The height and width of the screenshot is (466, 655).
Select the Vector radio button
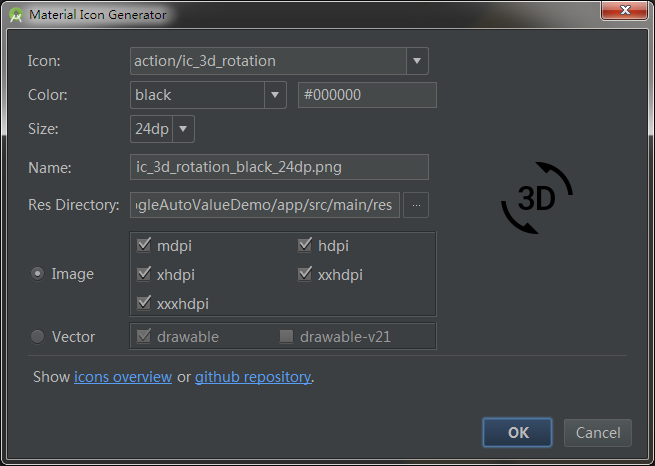[38, 337]
